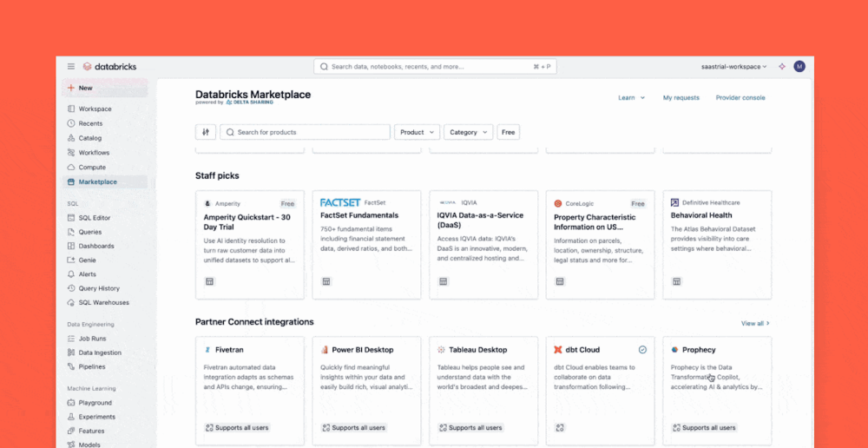Click the Alerts bell icon
This screenshot has width=868, height=448.
click(x=71, y=274)
